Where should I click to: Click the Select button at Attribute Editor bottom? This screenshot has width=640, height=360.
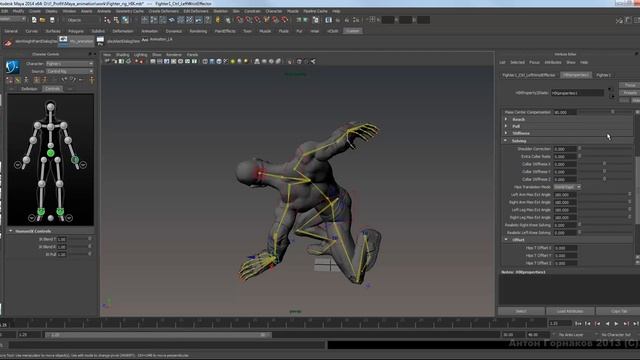click(521, 311)
